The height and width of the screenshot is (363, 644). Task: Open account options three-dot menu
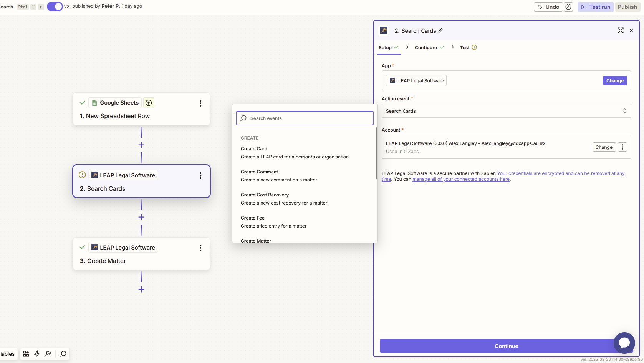(622, 147)
